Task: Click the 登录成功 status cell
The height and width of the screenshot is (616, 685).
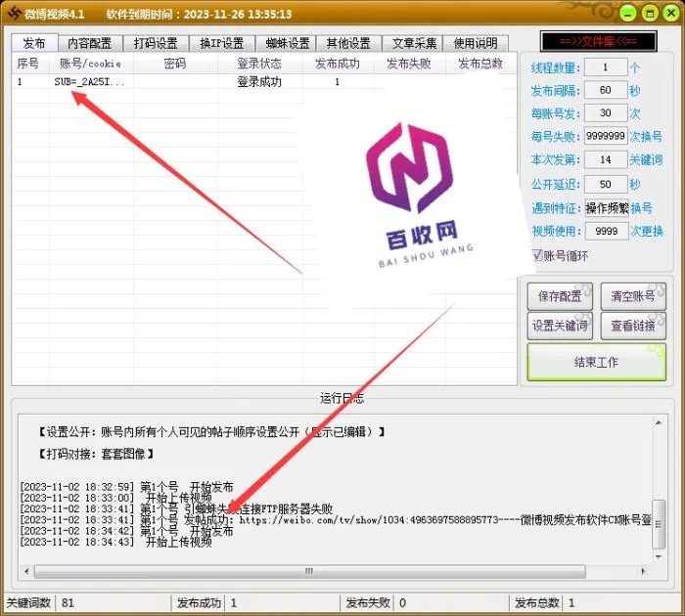Action: 259,81
